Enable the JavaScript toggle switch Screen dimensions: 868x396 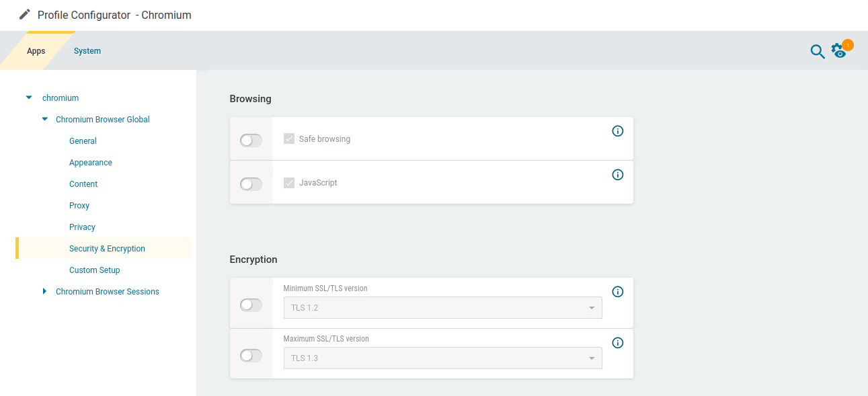coord(251,184)
